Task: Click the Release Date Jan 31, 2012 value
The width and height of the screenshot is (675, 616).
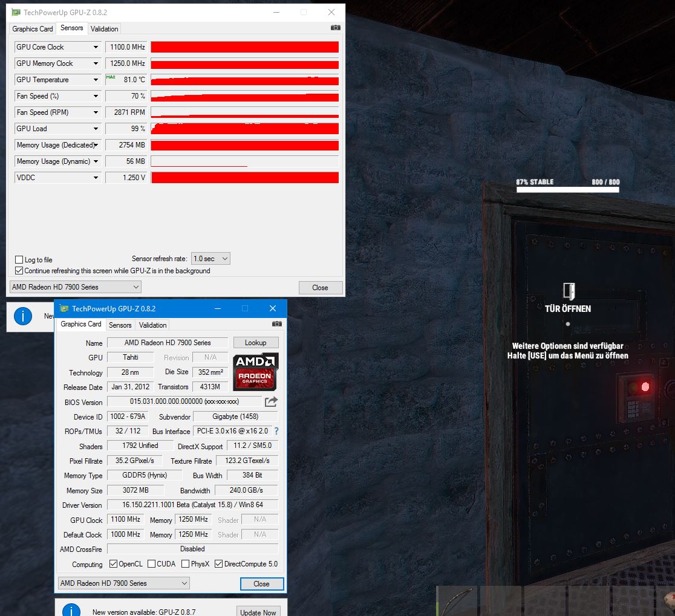Action: pos(131,387)
